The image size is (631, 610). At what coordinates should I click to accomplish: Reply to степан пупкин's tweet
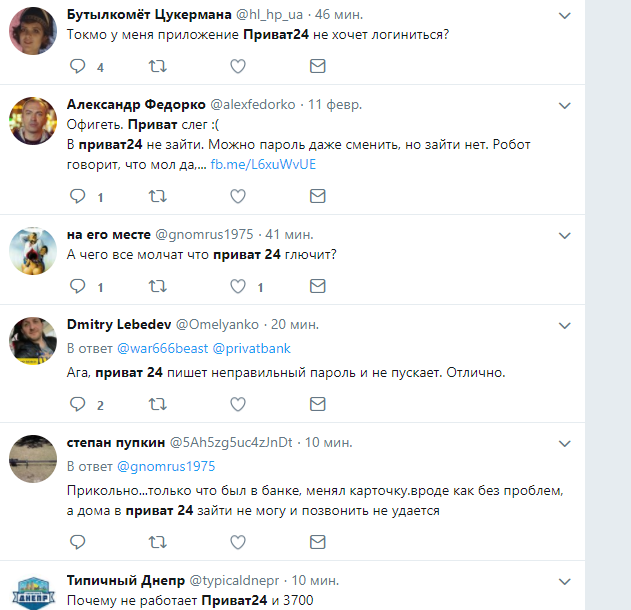point(78,542)
